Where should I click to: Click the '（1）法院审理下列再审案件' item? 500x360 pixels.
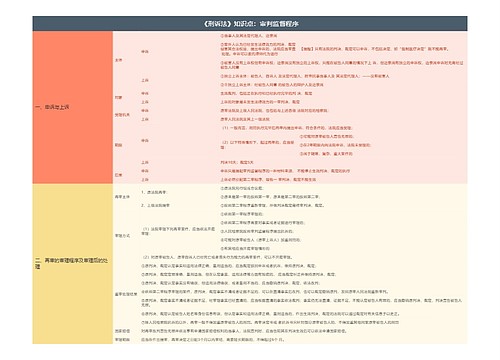point(178,231)
